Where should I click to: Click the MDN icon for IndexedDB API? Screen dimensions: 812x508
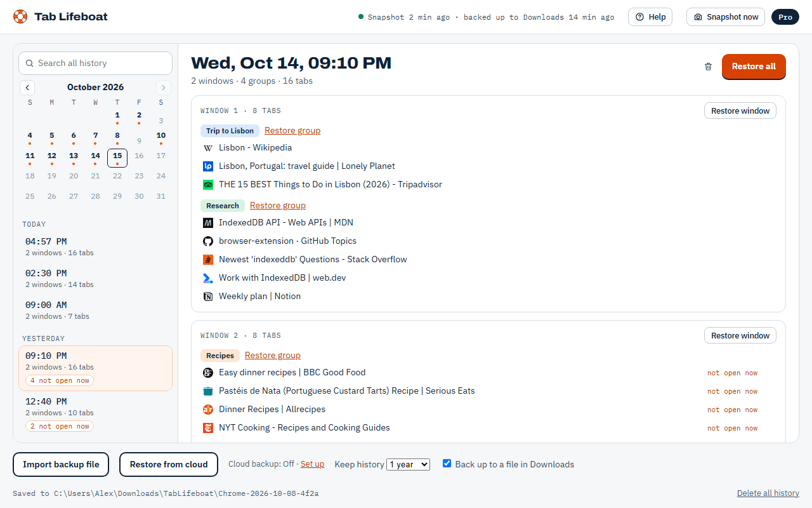pos(208,223)
